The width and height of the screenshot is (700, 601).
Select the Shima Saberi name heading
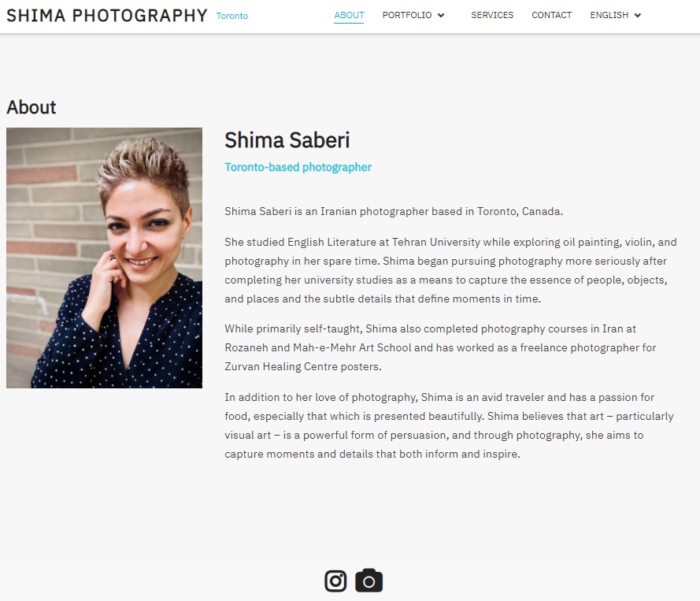[287, 140]
